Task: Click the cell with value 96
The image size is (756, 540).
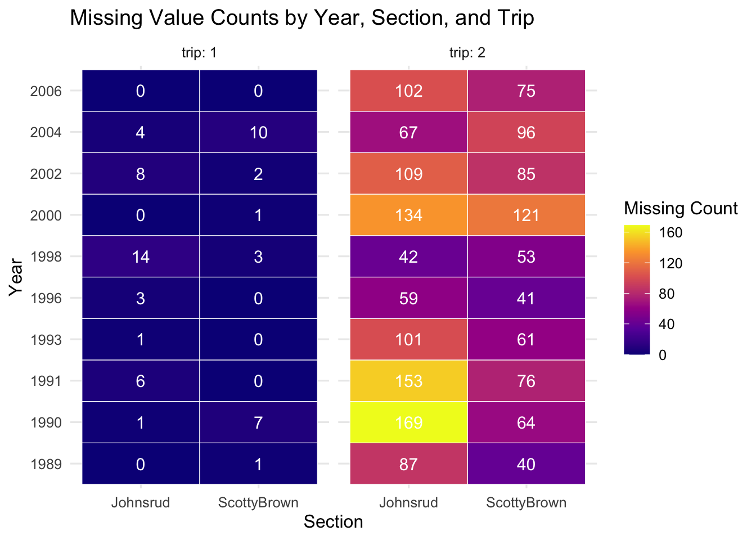Action: 526,132
